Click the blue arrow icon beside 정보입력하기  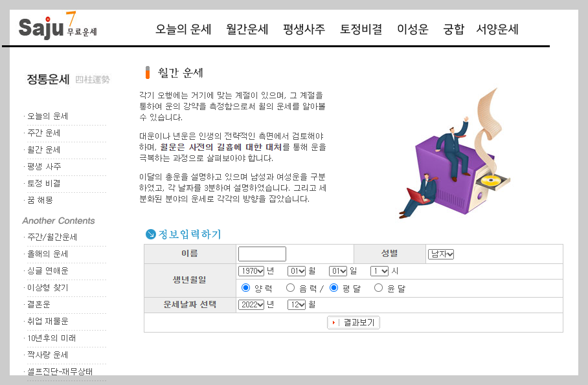pos(150,234)
